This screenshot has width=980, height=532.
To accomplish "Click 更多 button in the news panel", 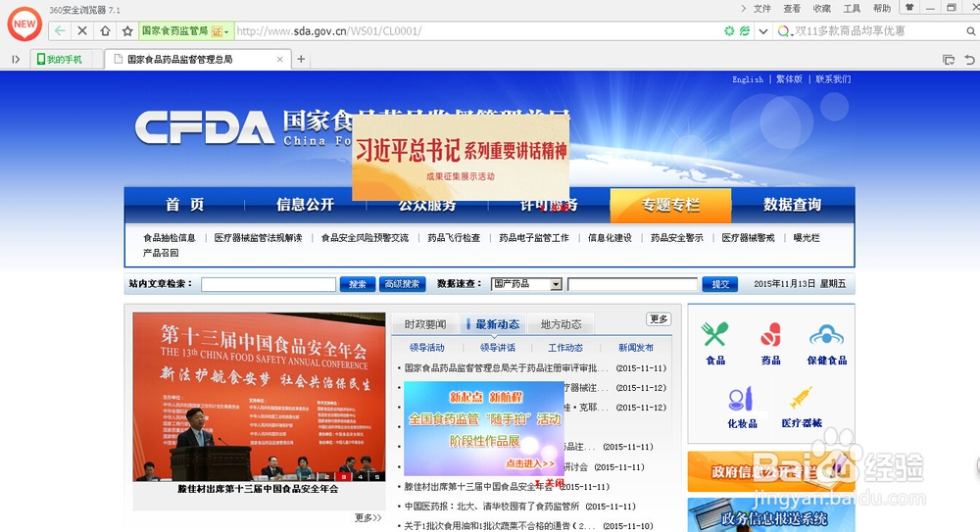I will [x=659, y=319].
